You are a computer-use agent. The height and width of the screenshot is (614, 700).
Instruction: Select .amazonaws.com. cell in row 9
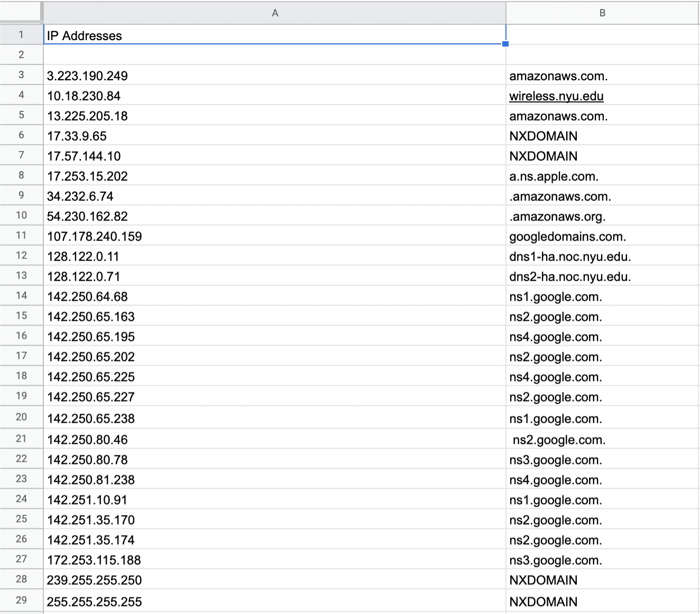point(603,196)
